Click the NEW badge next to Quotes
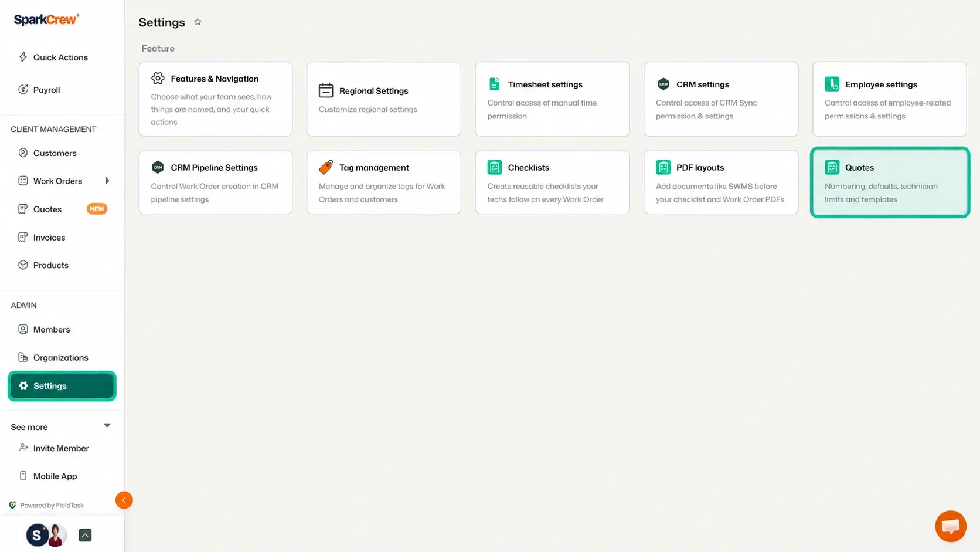This screenshot has height=552, width=980. pyautogui.click(x=97, y=209)
